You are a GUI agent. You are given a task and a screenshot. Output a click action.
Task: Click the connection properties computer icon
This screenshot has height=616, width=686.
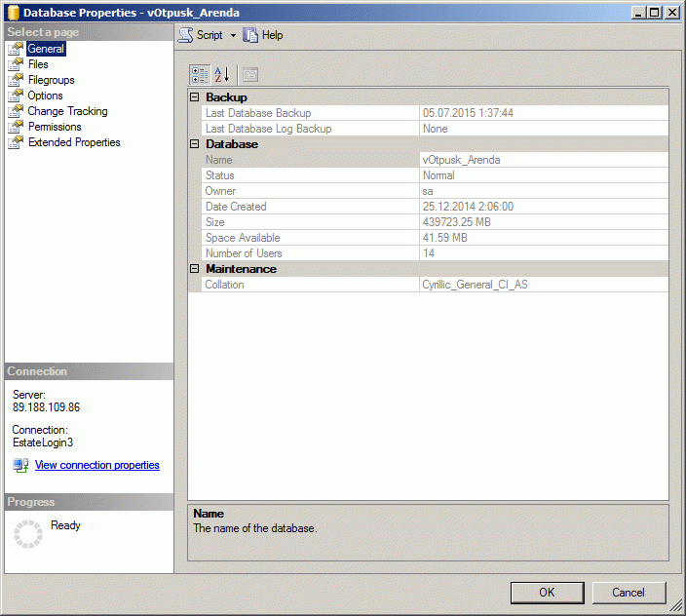[20, 465]
